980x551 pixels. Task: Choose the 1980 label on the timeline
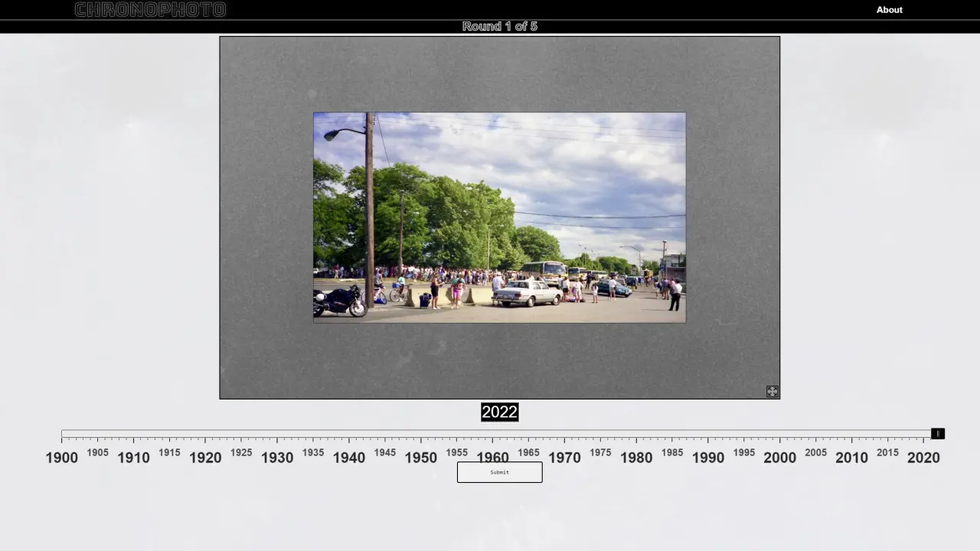(x=636, y=458)
